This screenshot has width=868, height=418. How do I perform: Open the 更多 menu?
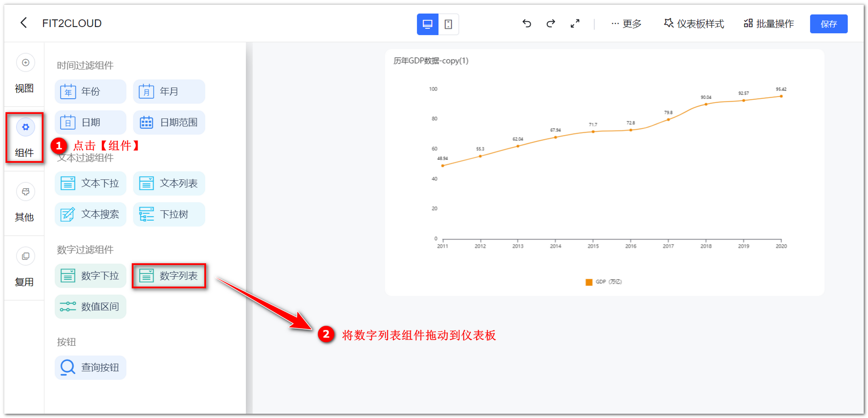(x=626, y=24)
